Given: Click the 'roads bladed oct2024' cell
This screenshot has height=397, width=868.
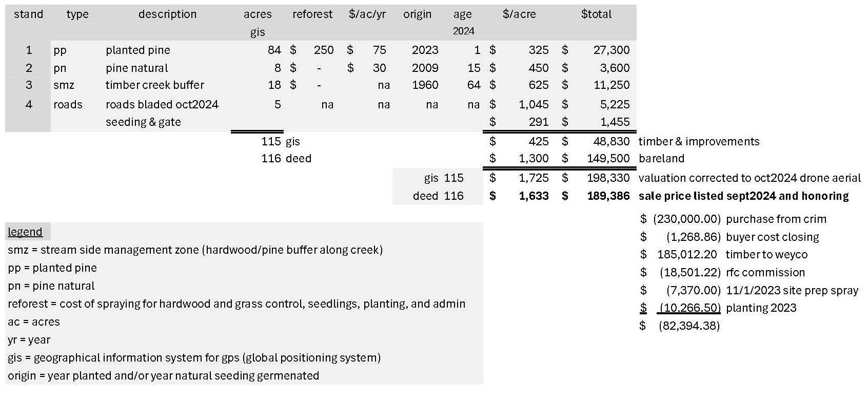Looking at the screenshot, I should tap(162, 105).
